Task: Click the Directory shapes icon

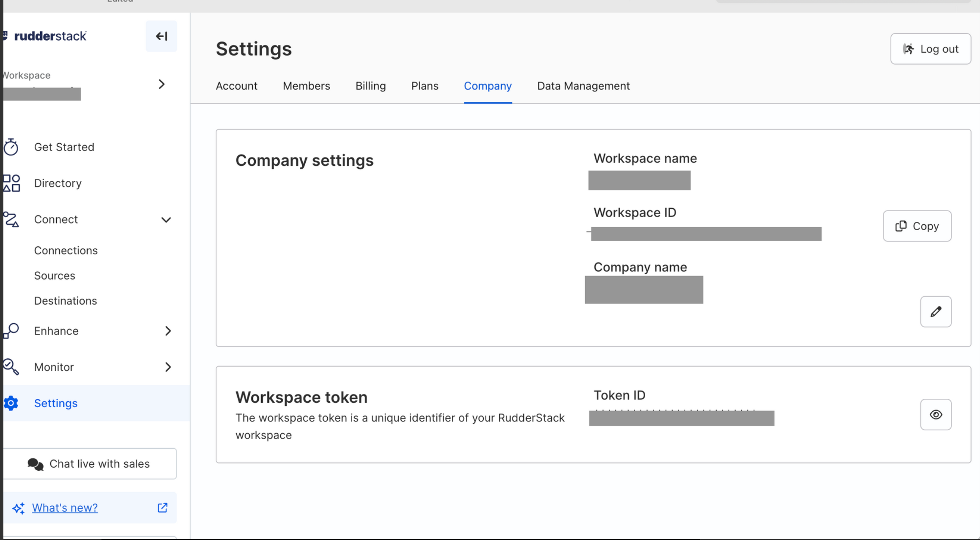Action: (x=11, y=183)
